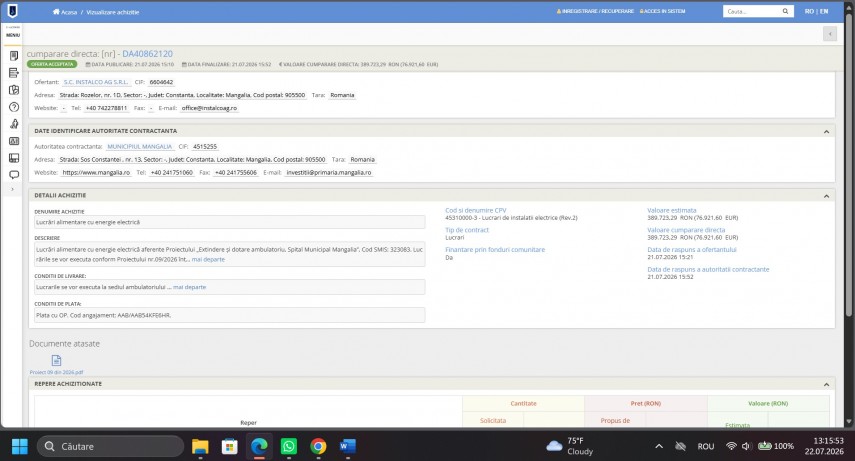Screen dimensions: 855x461
Task: Click the home Acasa breadcrumb icon
Action: (56, 11)
